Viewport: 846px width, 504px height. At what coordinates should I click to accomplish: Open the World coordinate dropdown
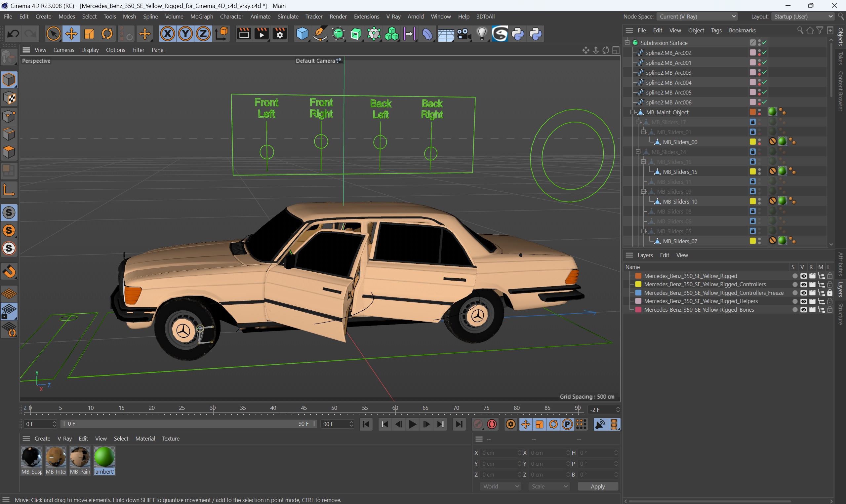click(501, 486)
